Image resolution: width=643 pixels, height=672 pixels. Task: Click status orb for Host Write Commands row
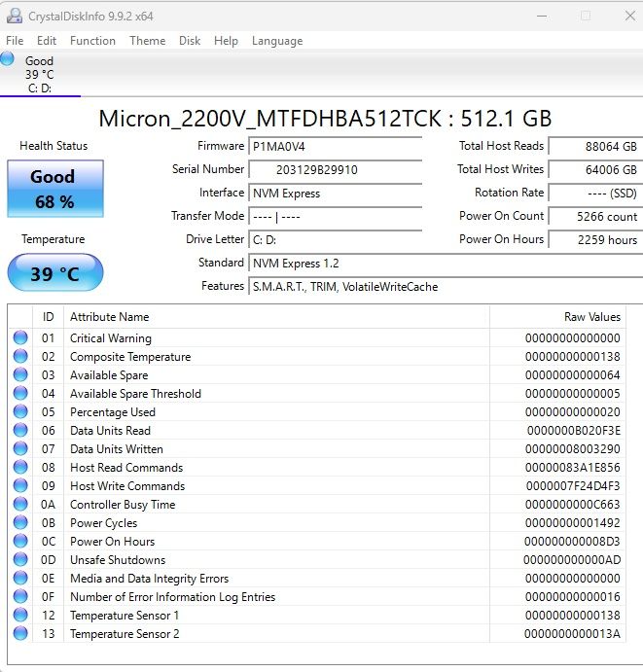coord(20,485)
